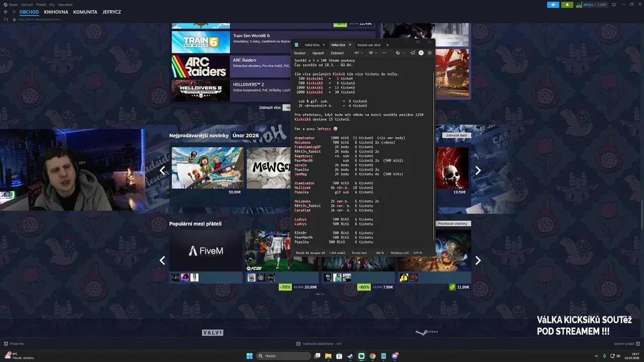Open Discord from the taskbar

pos(395,356)
